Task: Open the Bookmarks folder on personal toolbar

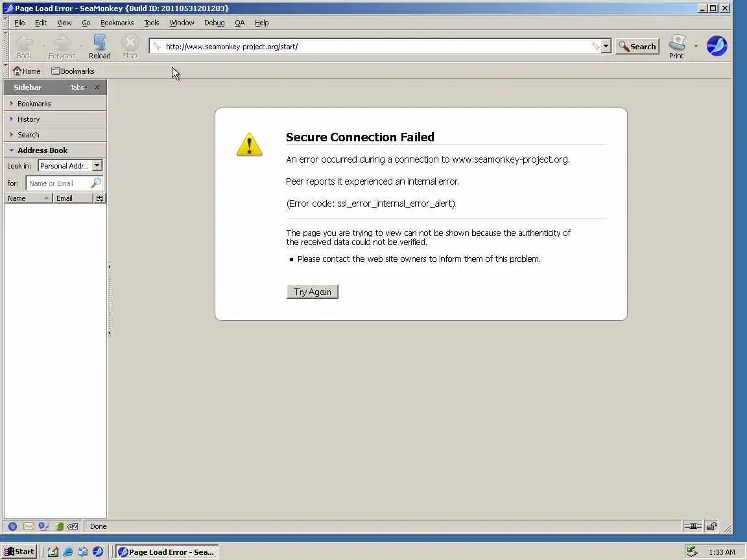Action: [x=73, y=71]
